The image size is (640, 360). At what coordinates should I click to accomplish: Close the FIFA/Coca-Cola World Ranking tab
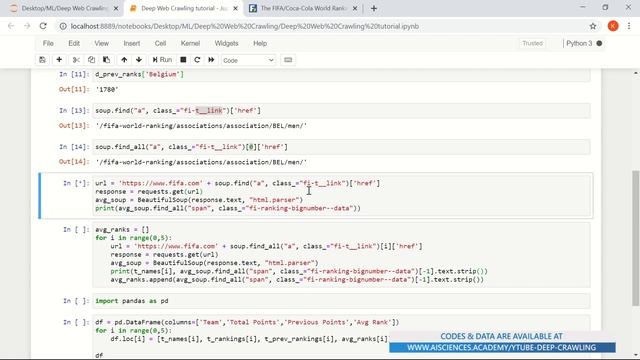click(x=355, y=8)
